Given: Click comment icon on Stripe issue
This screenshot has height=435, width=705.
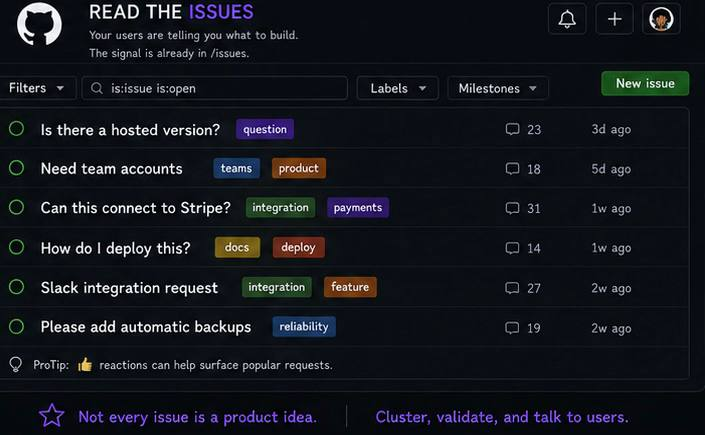Looking at the screenshot, I should pyautogui.click(x=512, y=208).
